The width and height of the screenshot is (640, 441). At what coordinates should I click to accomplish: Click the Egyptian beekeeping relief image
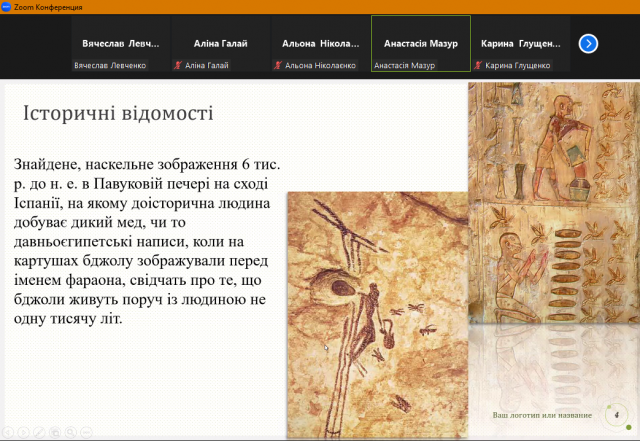554,203
